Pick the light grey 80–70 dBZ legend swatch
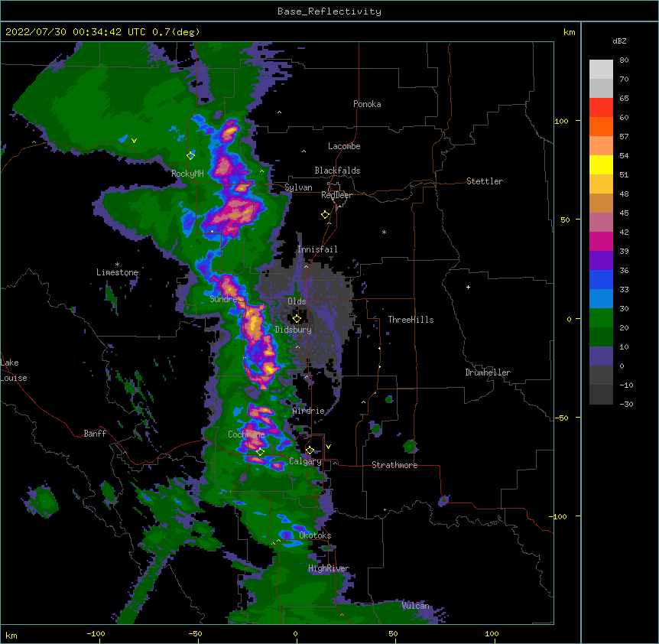The height and width of the screenshot is (644, 659). 601,70
